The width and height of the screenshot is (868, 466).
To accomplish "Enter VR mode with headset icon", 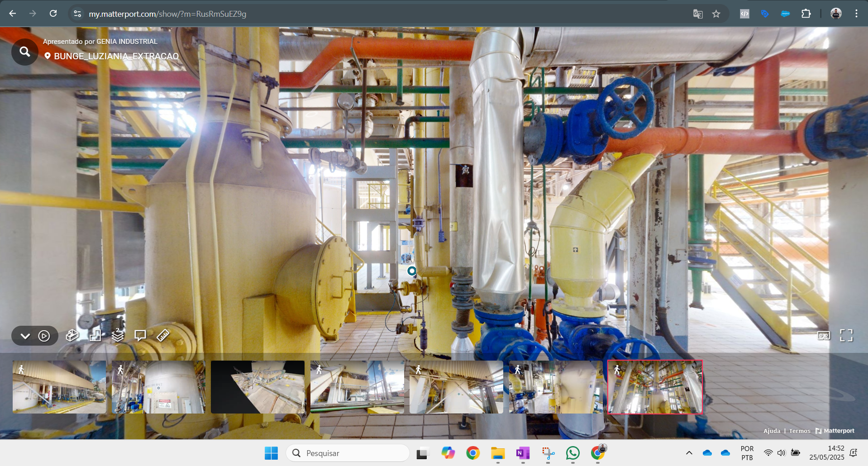I will [824, 336].
